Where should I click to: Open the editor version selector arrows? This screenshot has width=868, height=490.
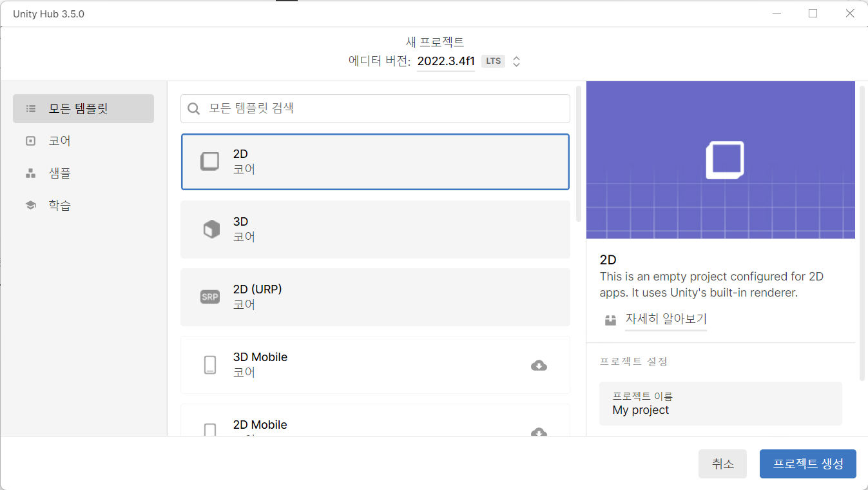pyautogui.click(x=516, y=62)
